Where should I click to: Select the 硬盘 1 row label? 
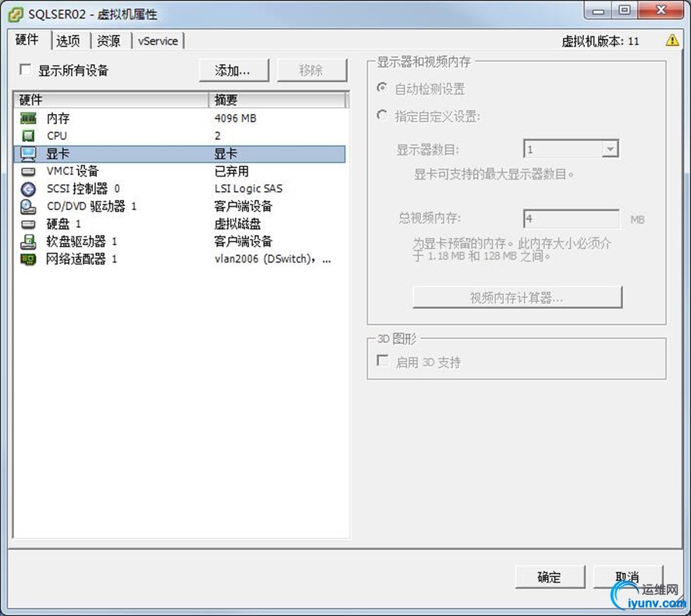pyautogui.click(x=63, y=224)
